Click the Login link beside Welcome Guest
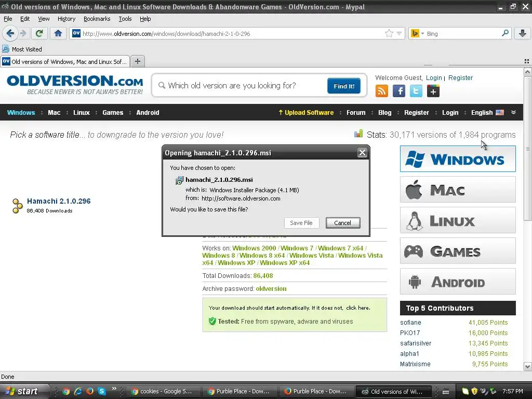 (434, 78)
